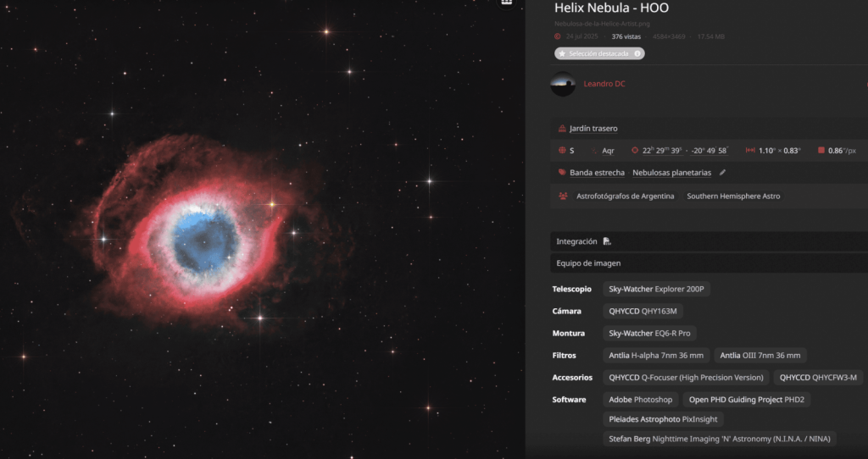The image size is (868, 459).
Task: Click the 1.10° × 0.83° field size
Action: tap(780, 151)
